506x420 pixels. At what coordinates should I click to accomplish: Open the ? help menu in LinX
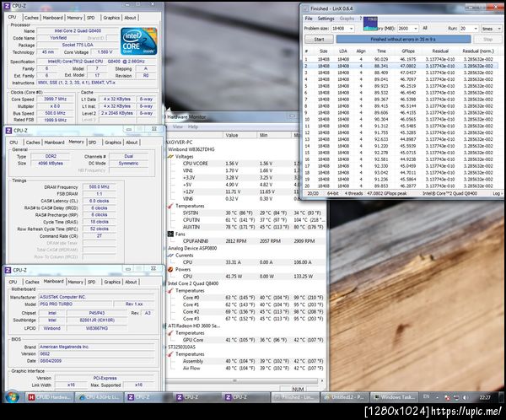coord(361,19)
